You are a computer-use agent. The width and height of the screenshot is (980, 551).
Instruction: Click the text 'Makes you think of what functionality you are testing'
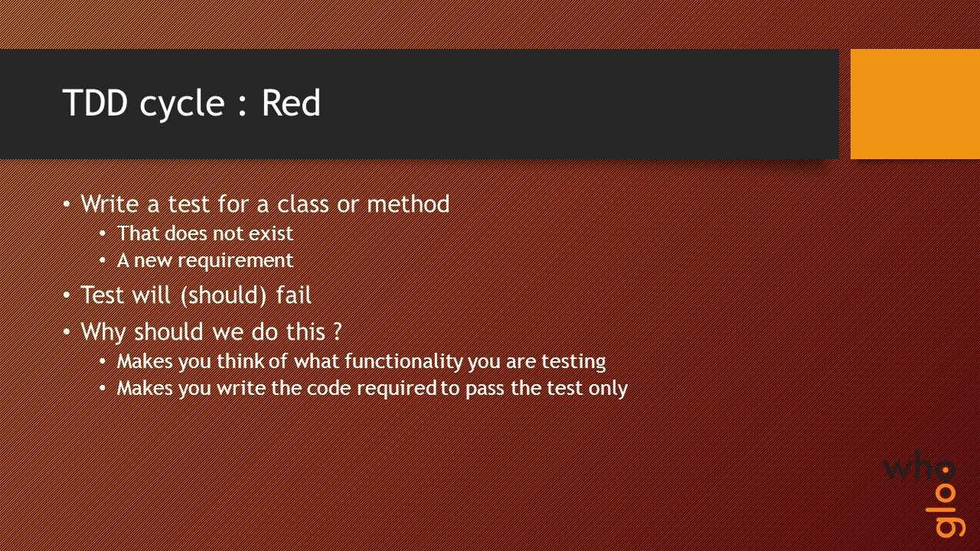(x=361, y=360)
